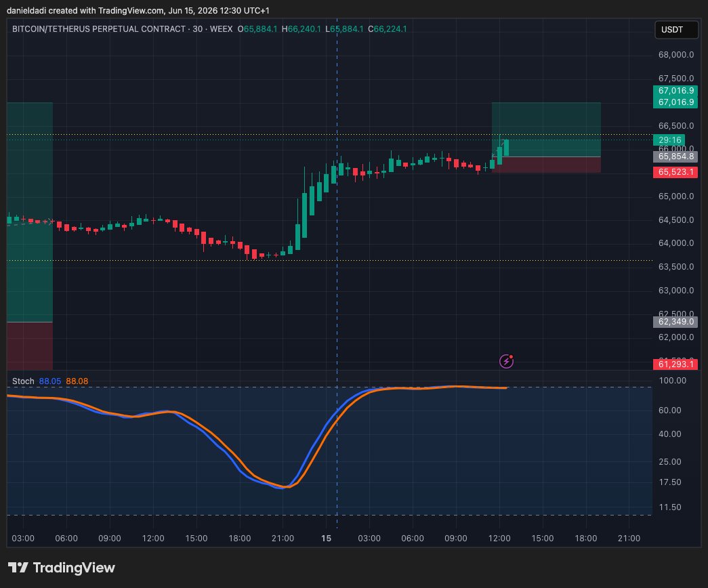The width and height of the screenshot is (708, 588).
Task: Click the Stoch line trough near 21:00
Action: point(283,487)
